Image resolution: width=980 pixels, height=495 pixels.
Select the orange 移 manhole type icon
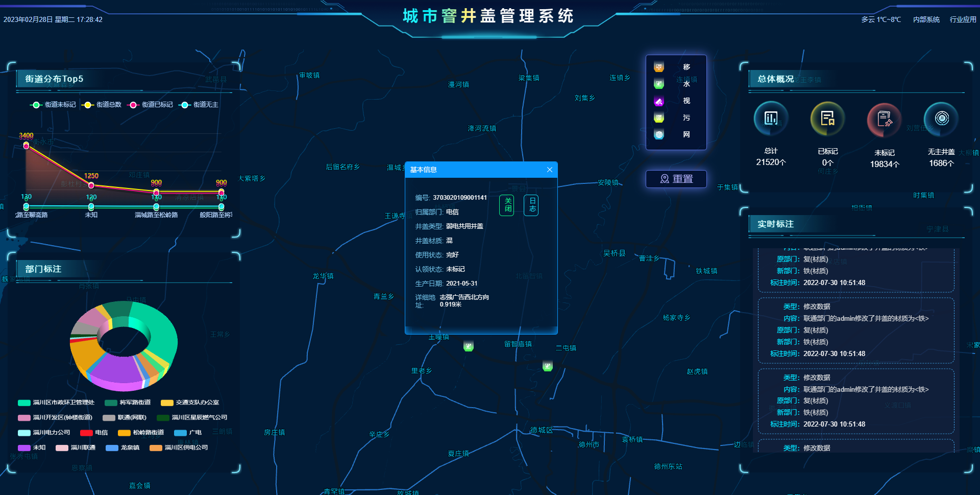click(659, 67)
